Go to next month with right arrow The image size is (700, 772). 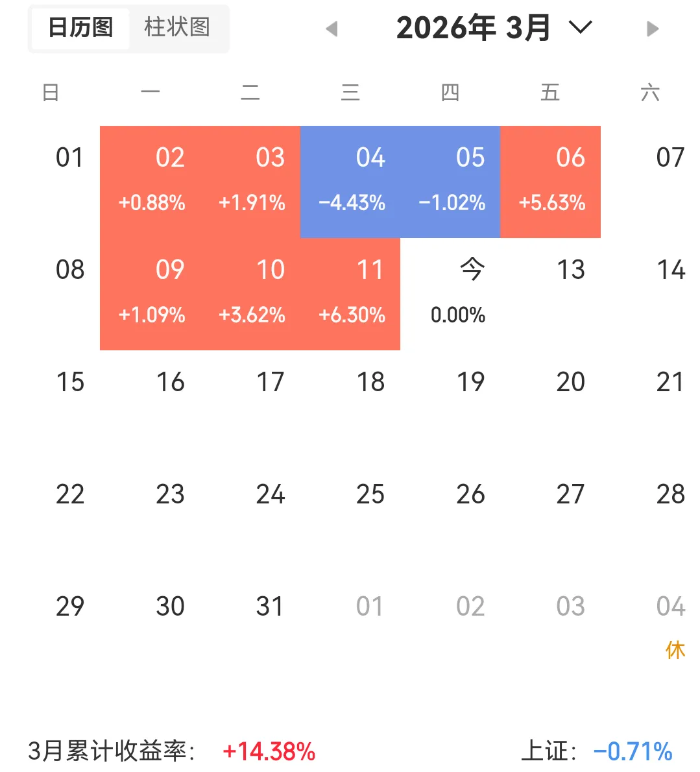652,29
